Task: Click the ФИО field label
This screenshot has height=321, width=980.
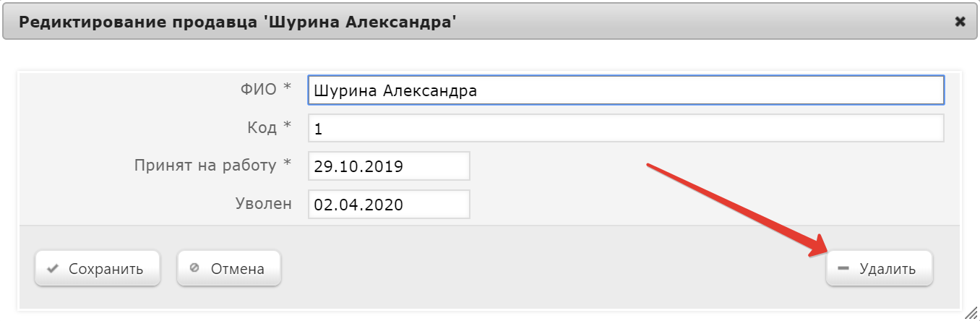Action: point(257,90)
